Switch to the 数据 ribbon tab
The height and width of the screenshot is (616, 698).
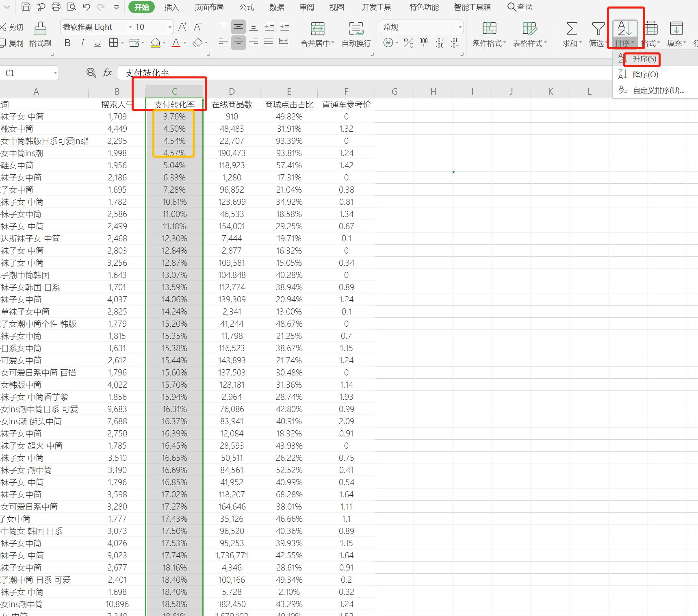276,7
